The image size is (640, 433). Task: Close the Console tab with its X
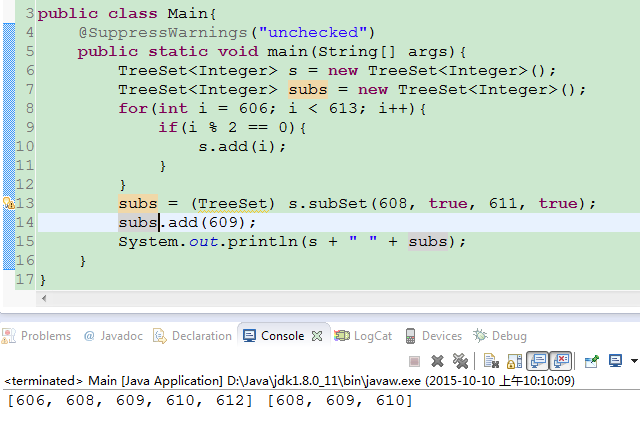(x=317, y=336)
